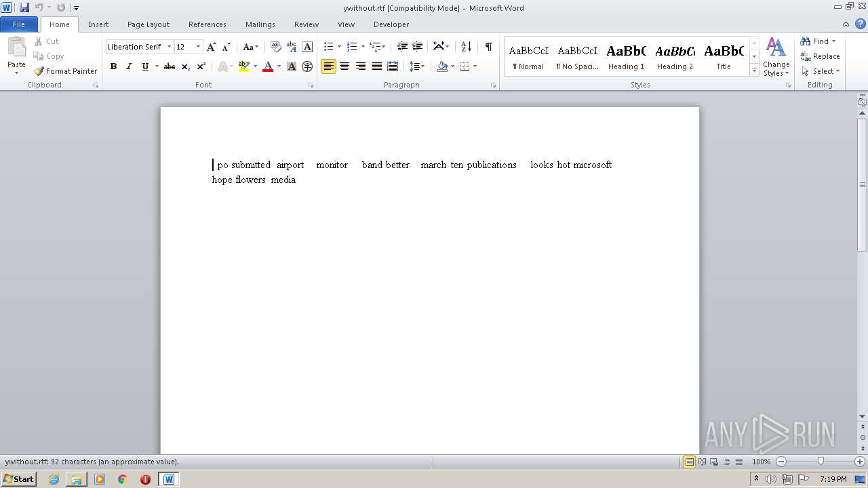Image resolution: width=868 pixels, height=488 pixels.
Task: Toggle Center alignment
Action: (344, 66)
